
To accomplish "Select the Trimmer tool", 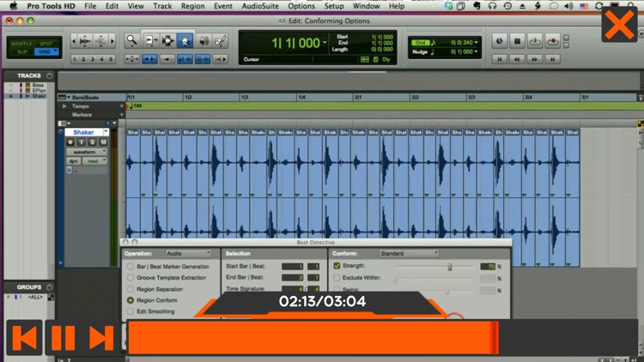I will coord(150,40).
